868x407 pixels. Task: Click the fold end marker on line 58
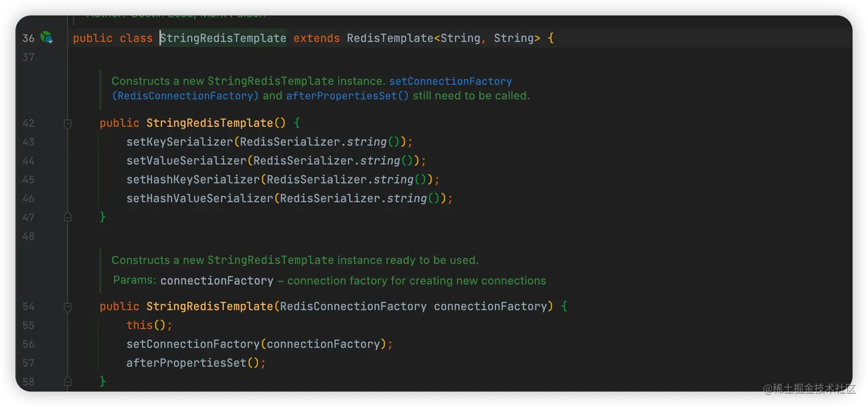tap(67, 381)
